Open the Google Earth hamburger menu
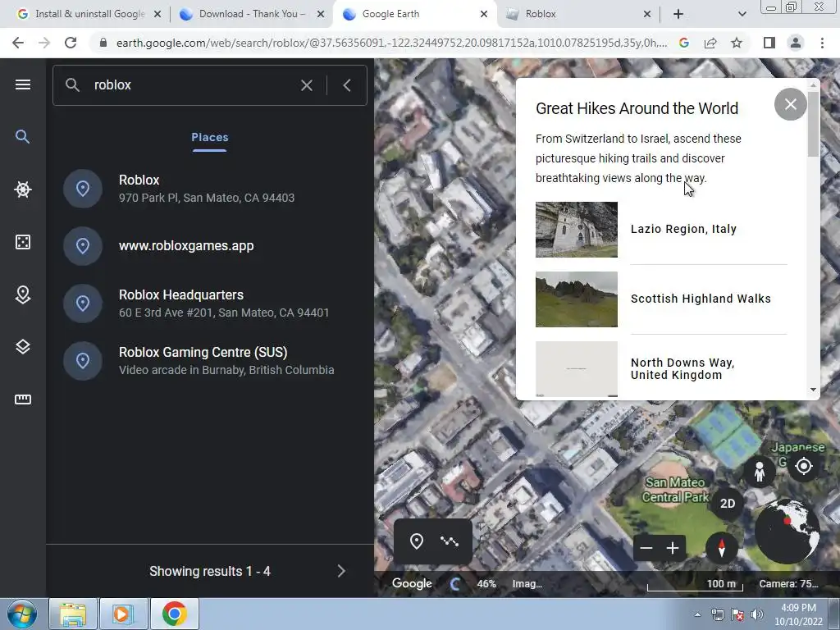 [22, 84]
